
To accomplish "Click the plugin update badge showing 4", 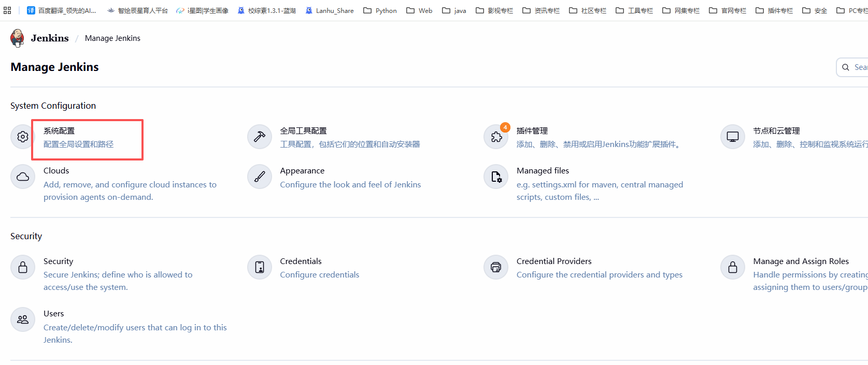I will [x=505, y=127].
